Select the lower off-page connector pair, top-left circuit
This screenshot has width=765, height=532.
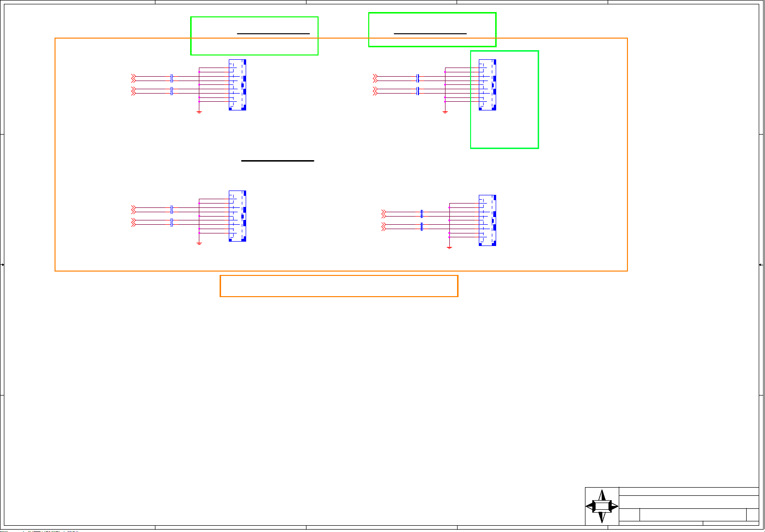click(134, 91)
